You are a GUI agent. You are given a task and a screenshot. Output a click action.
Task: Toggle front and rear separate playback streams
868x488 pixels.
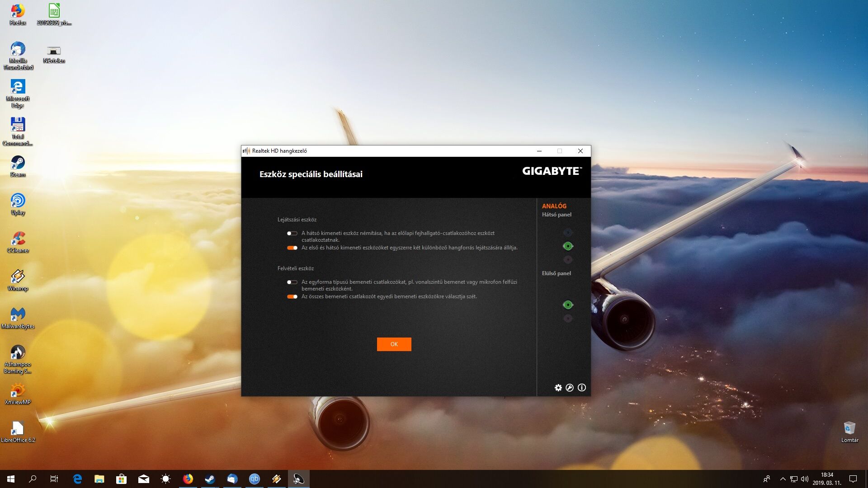point(292,248)
